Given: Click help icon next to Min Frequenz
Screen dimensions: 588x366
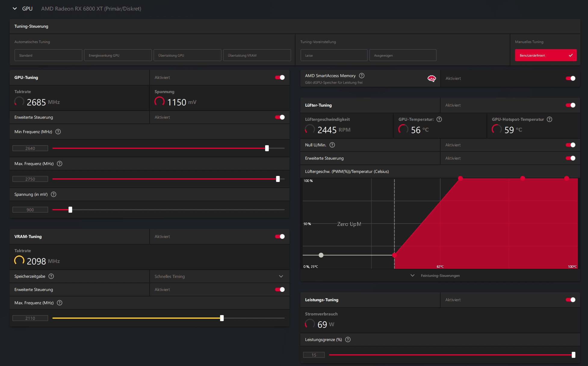Looking at the screenshot, I should coord(58,132).
